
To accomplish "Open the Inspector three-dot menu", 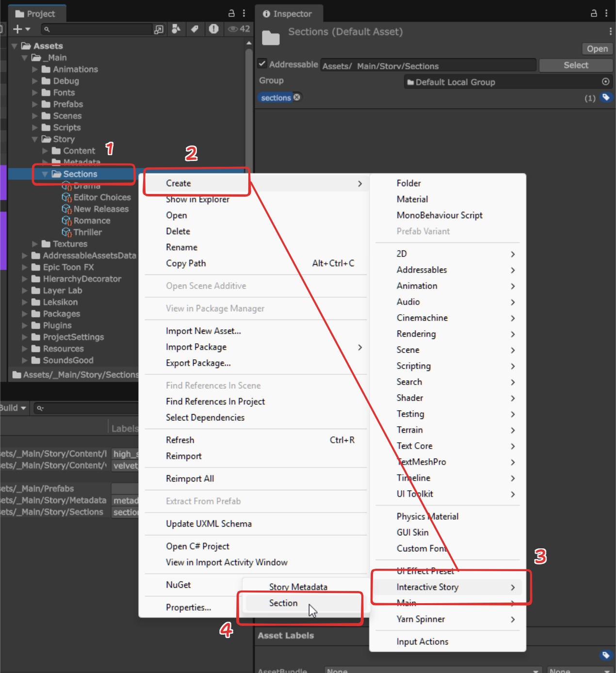I will 606,13.
